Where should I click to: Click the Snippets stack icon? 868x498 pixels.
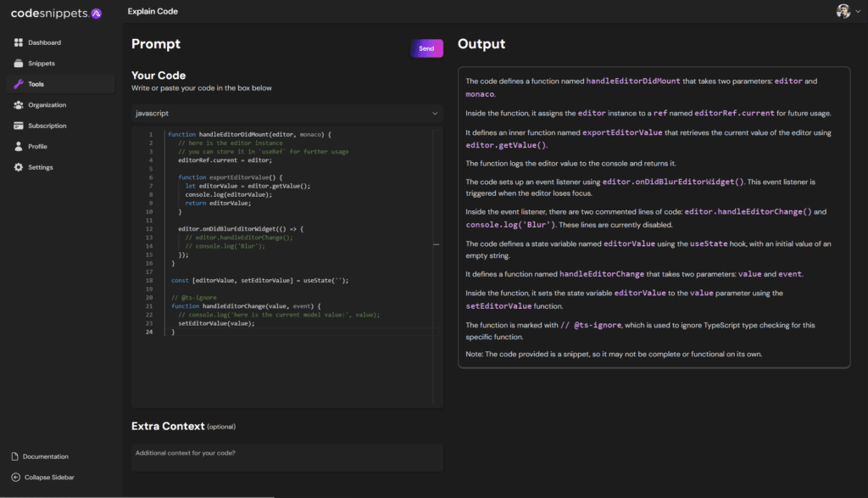pos(19,64)
